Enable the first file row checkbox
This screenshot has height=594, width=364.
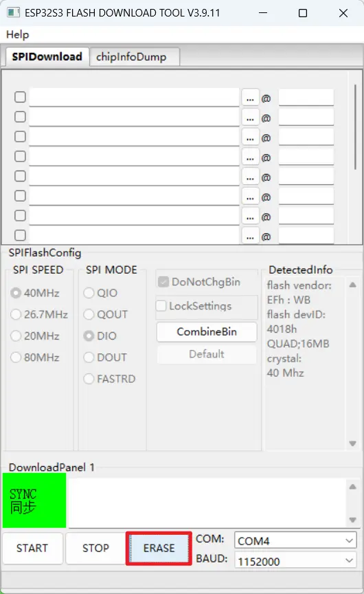tap(20, 97)
